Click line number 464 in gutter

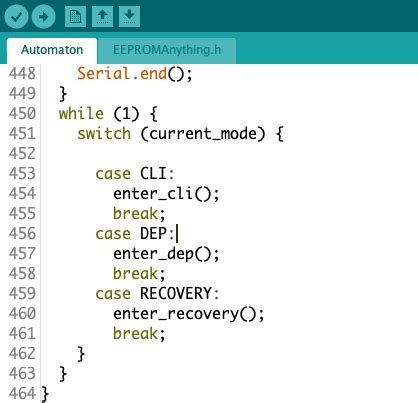pyautogui.click(x=22, y=394)
